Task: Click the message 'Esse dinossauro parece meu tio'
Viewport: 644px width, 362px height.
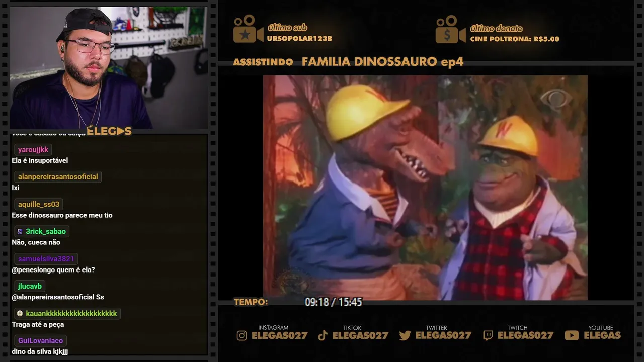Action: click(x=62, y=215)
